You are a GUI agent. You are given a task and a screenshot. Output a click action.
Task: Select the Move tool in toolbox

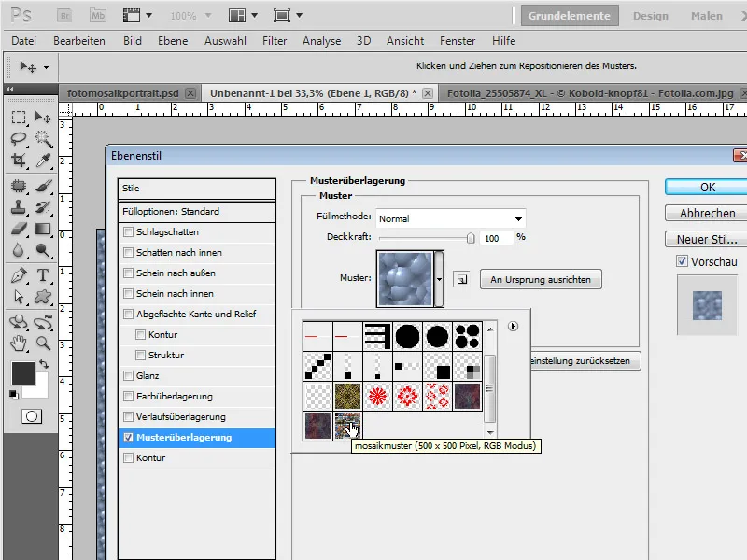click(x=43, y=118)
